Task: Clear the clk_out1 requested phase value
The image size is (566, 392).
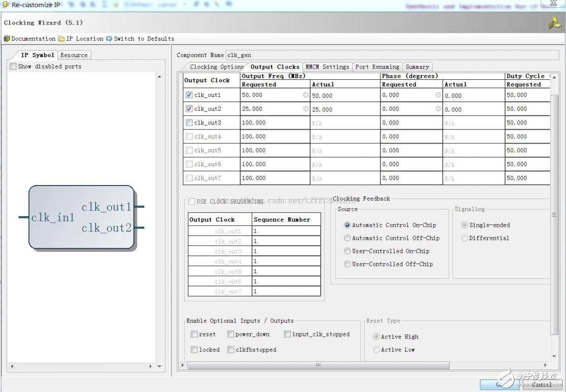Action: 438,95
